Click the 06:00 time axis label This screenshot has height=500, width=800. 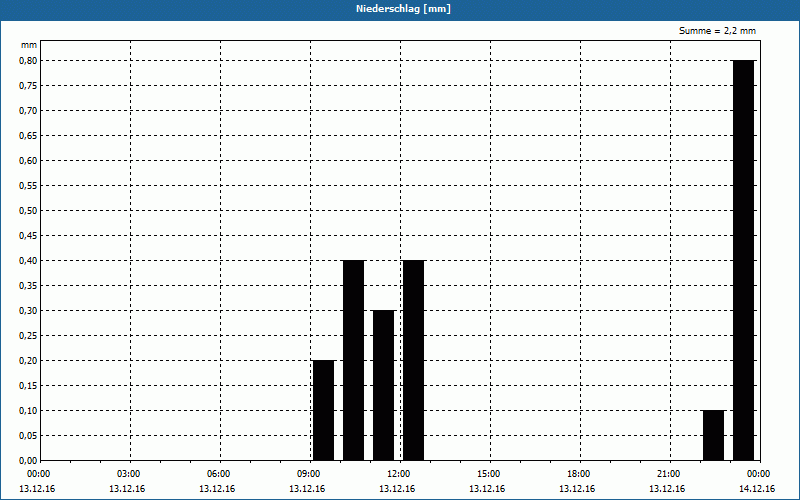point(220,474)
